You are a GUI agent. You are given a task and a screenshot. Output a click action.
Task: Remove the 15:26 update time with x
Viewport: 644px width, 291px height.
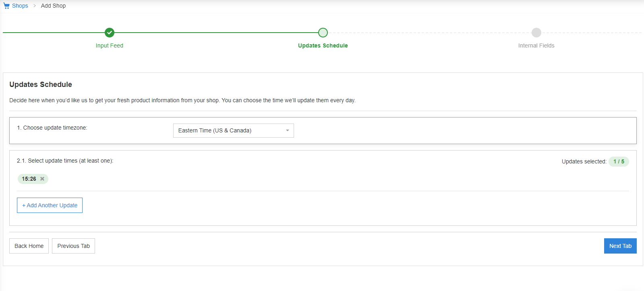coord(42,179)
